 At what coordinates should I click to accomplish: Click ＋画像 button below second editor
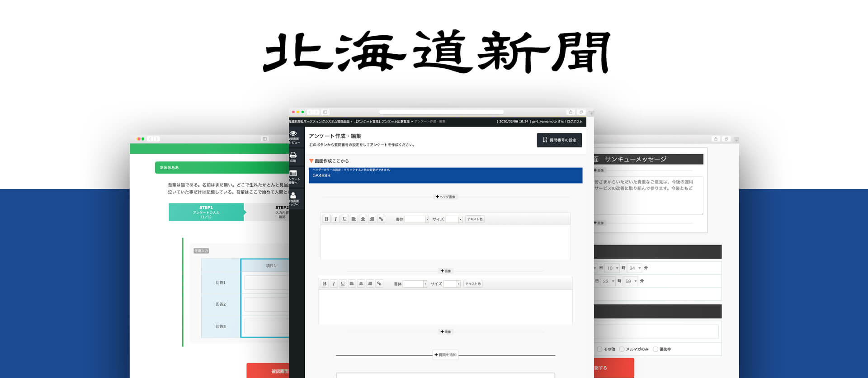tap(446, 332)
